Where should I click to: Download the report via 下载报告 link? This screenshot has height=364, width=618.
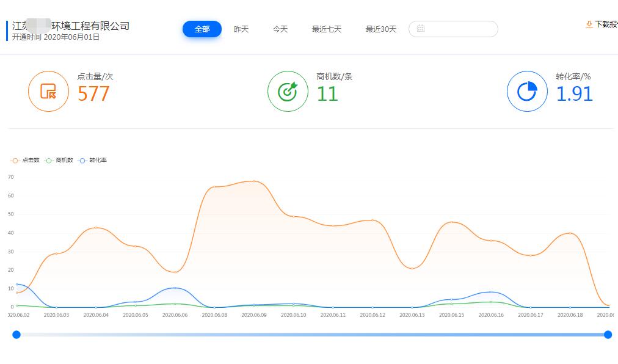606,24
